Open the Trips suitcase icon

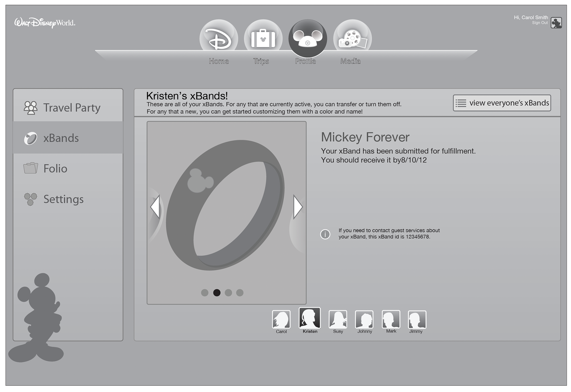tap(263, 39)
